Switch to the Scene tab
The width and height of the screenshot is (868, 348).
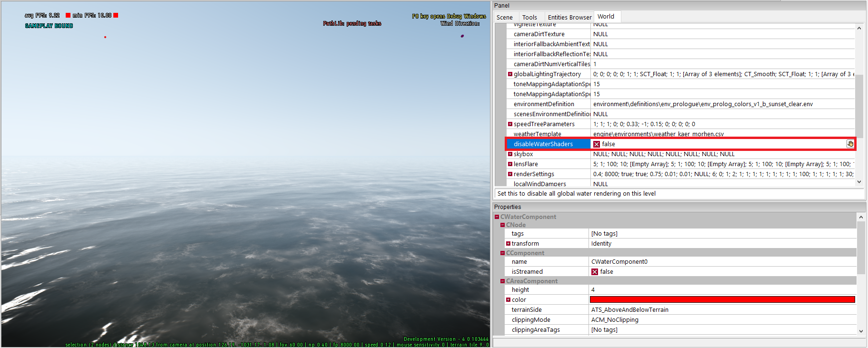[504, 17]
